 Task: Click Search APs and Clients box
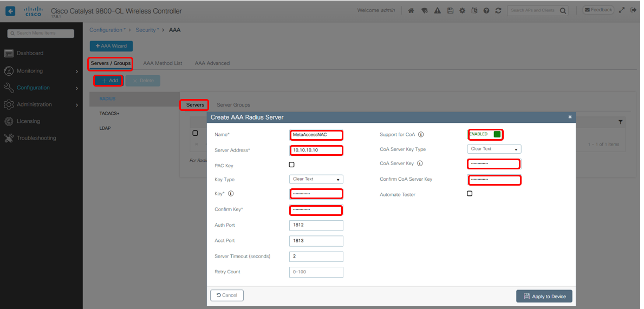coord(533,10)
